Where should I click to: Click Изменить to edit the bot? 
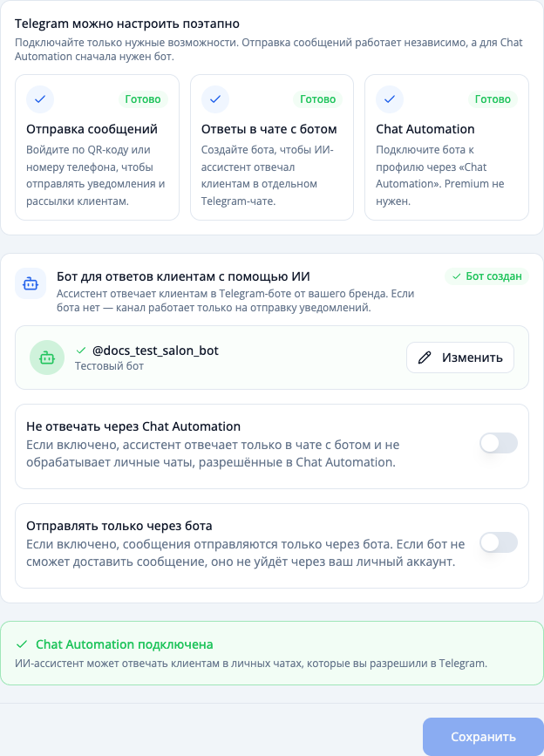click(460, 358)
